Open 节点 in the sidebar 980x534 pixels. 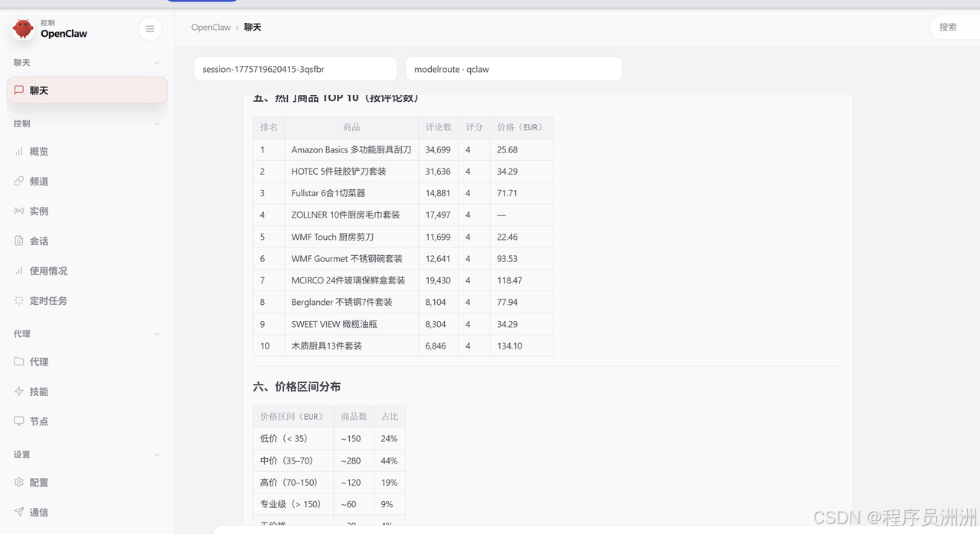coord(87,421)
